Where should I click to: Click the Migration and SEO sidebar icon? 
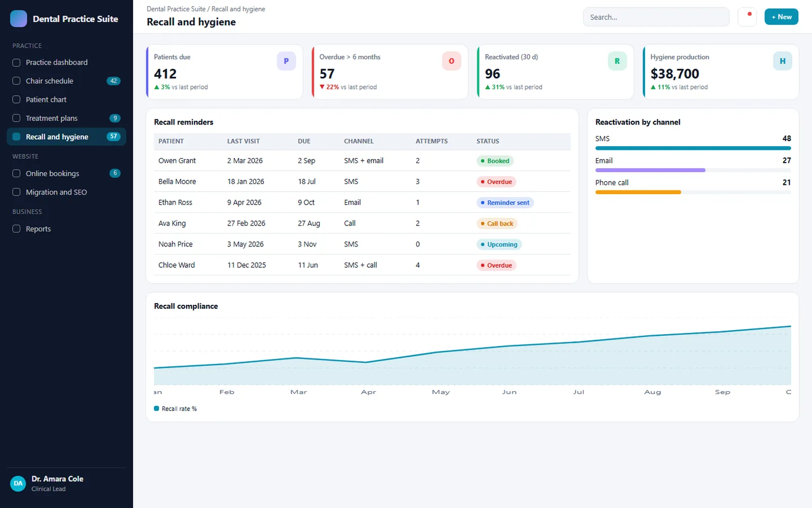[16, 192]
